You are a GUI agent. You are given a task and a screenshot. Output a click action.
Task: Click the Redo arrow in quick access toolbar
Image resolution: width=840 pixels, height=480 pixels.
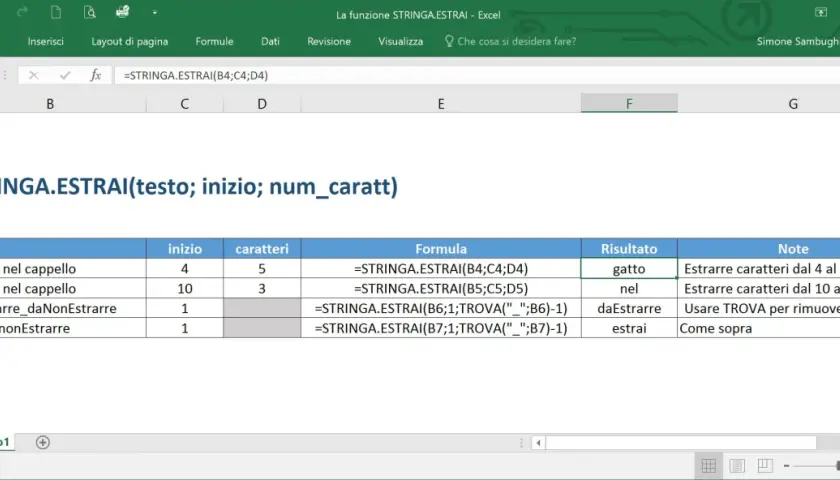(22, 12)
